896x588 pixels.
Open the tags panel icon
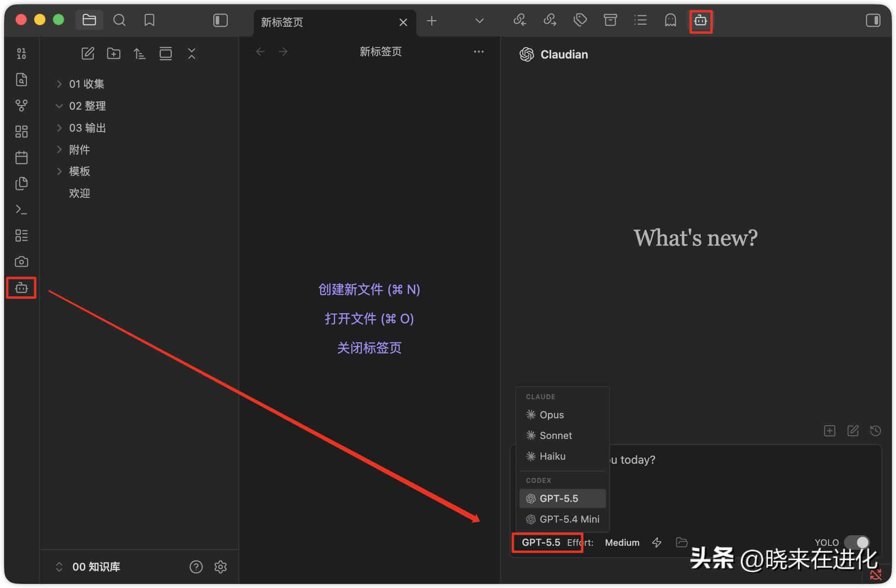[x=580, y=20]
